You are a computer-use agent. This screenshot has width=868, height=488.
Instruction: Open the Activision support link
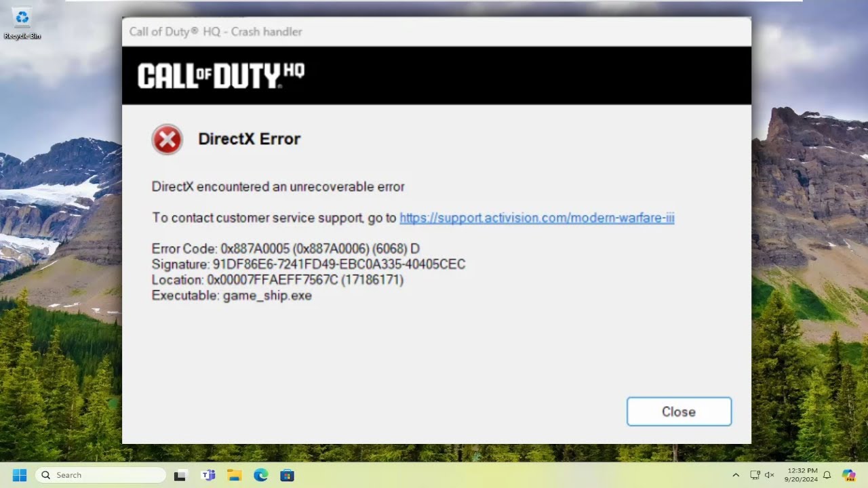coord(537,218)
